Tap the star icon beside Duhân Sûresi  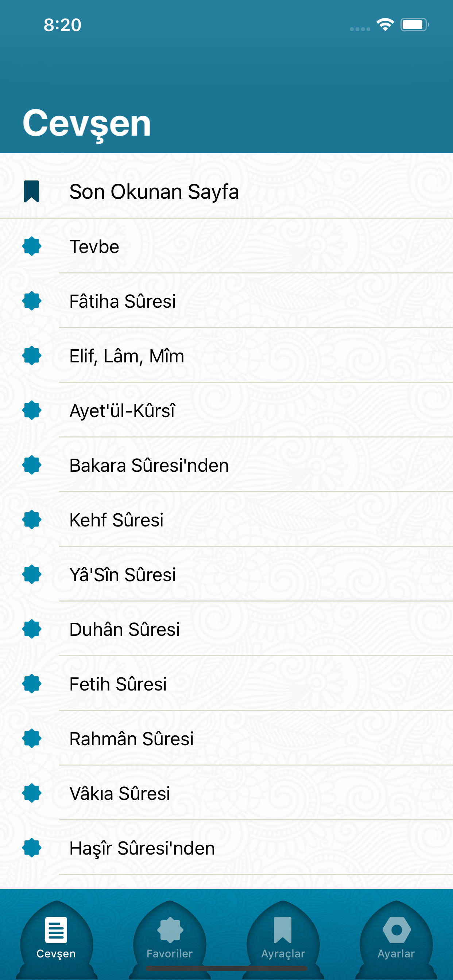click(x=32, y=629)
